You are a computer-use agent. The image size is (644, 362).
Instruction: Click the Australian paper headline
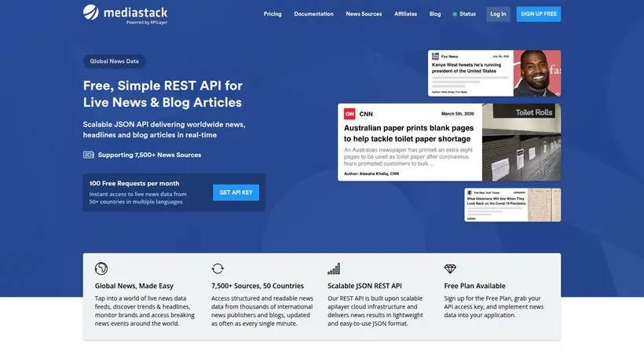(408, 133)
